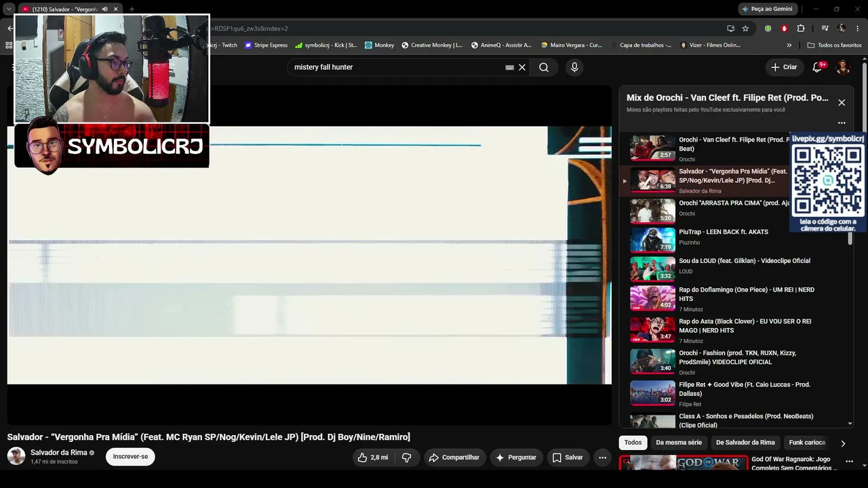The height and width of the screenshot is (488, 868).
Task: Click the Compartilhar share button
Action: (454, 457)
